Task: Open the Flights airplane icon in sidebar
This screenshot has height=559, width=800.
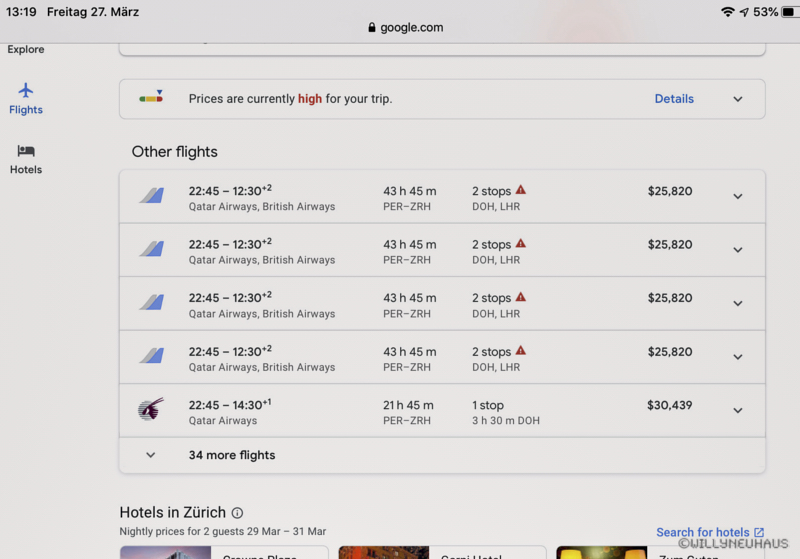Action: [x=26, y=90]
